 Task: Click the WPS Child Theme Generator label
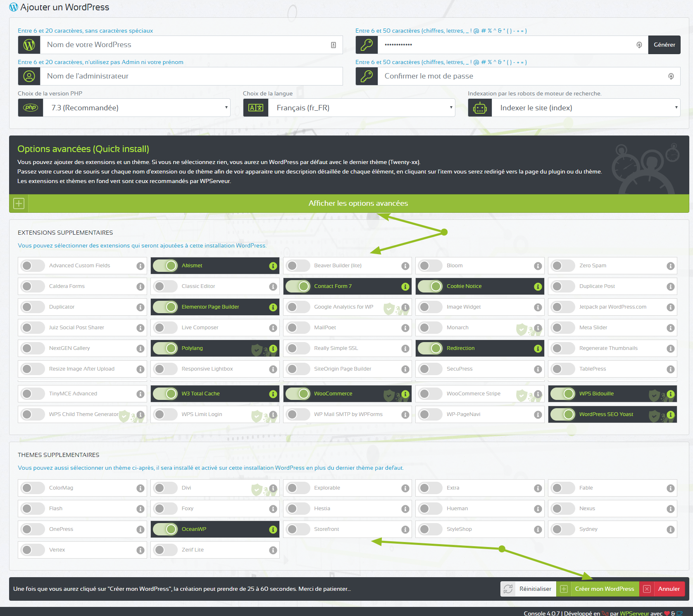coord(84,414)
